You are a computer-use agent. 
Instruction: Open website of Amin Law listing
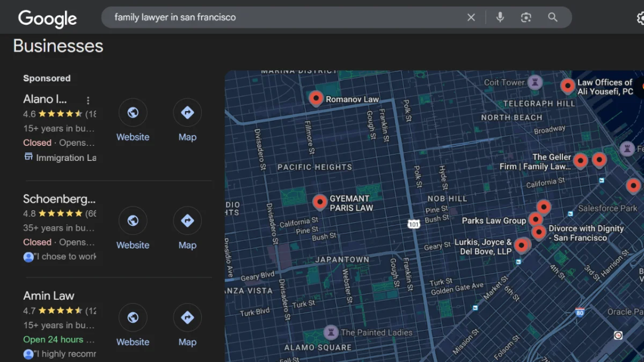pos(133,326)
